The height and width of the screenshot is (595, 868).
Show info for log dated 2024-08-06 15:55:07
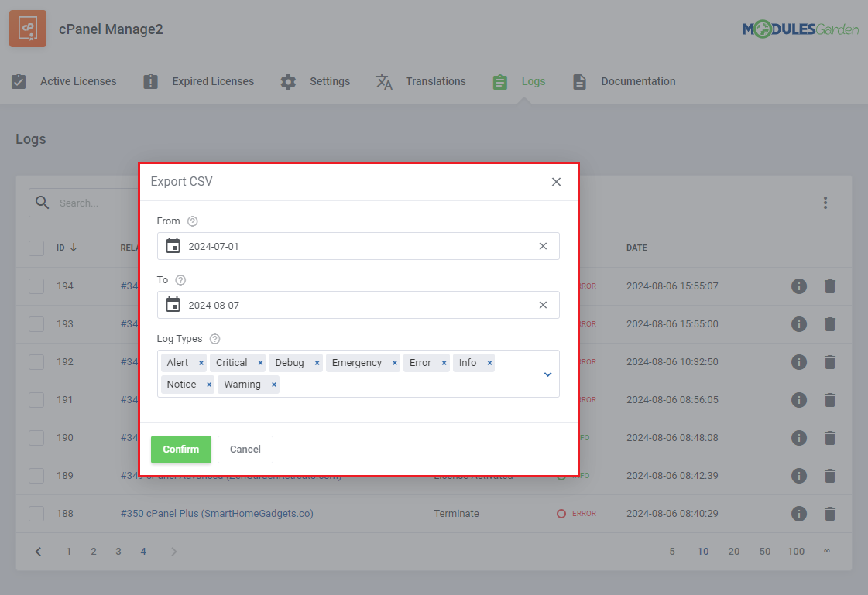click(x=799, y=286)
